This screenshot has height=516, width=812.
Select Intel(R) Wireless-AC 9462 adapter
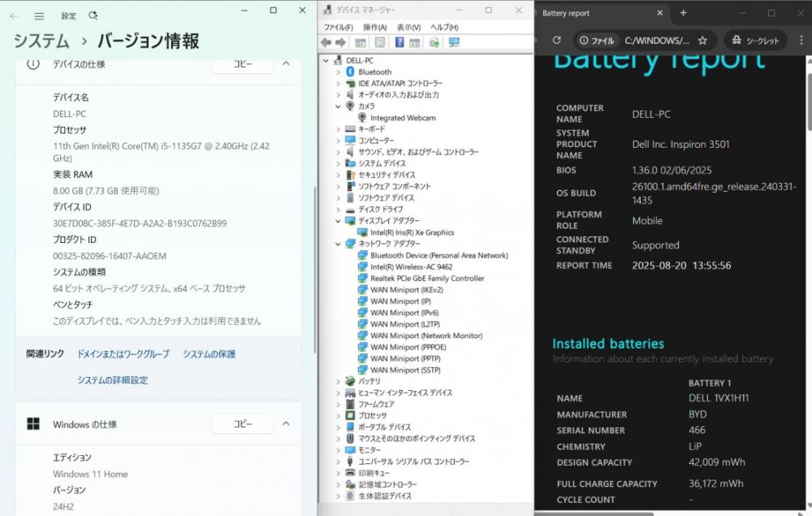tap(411, 267)
